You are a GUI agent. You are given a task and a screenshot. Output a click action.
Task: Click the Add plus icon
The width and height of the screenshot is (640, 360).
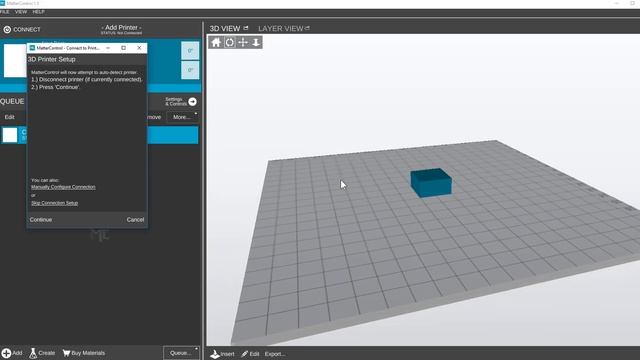6,353
